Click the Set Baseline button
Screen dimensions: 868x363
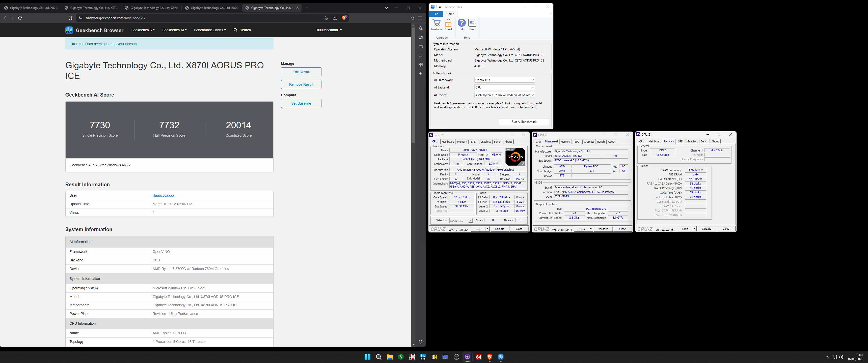(x=301, y=103)
